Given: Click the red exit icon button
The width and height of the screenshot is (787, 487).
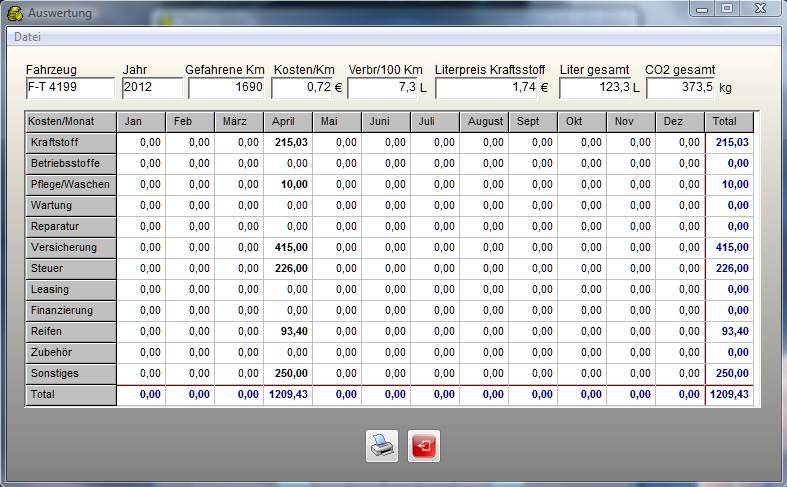Looking at the screenshot, I should tap(424, 446).
